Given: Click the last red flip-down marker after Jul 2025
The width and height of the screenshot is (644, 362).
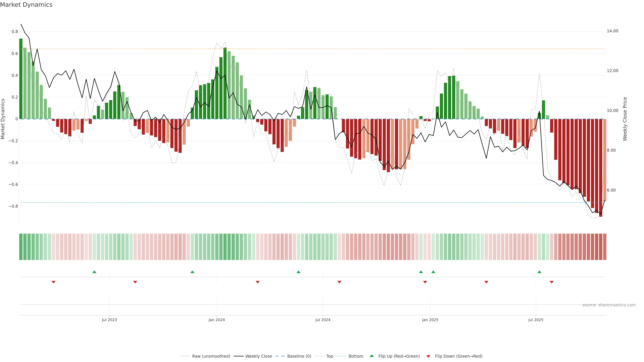Looking at the screenshot, I should pos(551,282).
